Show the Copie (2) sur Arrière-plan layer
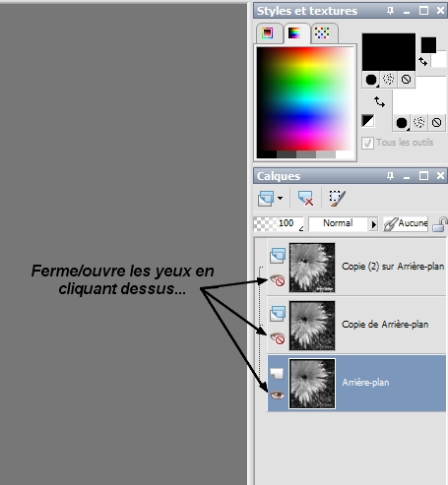This screenshot has height=485, width=448. tap(278, 280)
